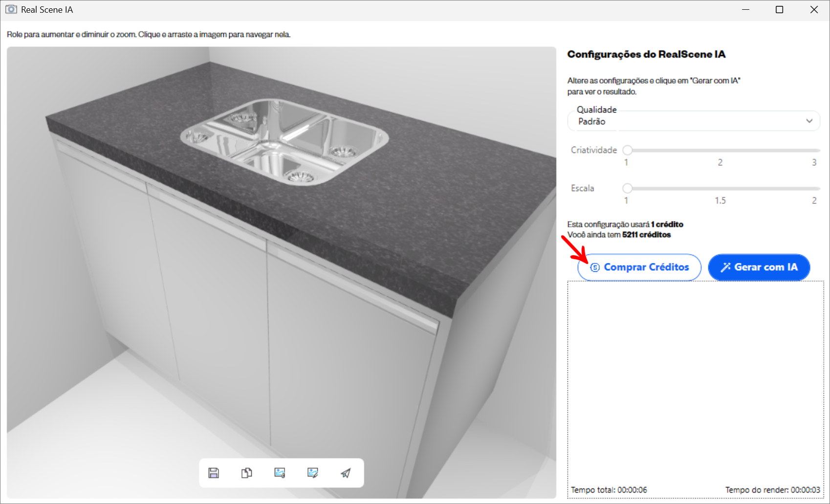
Task: Click the save (floppy disk) icon
Action: (x=214, y=473)
